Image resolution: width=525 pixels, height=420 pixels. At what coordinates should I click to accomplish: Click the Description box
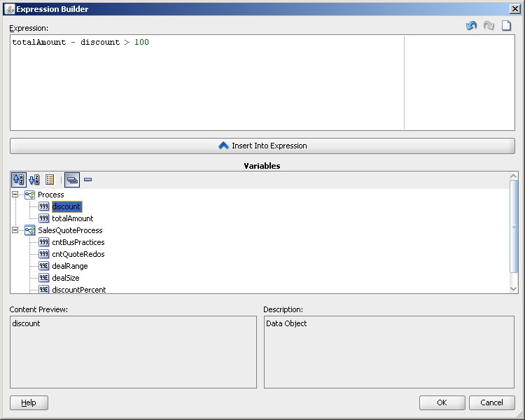tap(389, 352)
